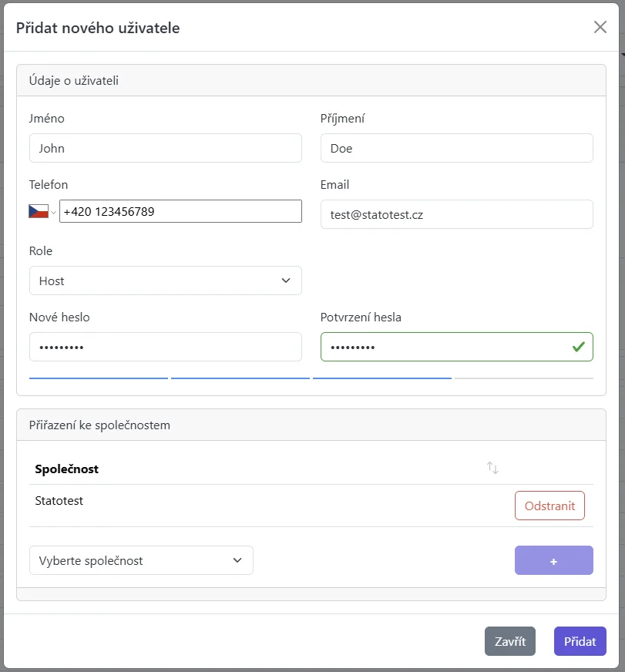Open the Vyberte společnost dropdown
The height and width of the screenshot is (672, 625).
(141, 560)
